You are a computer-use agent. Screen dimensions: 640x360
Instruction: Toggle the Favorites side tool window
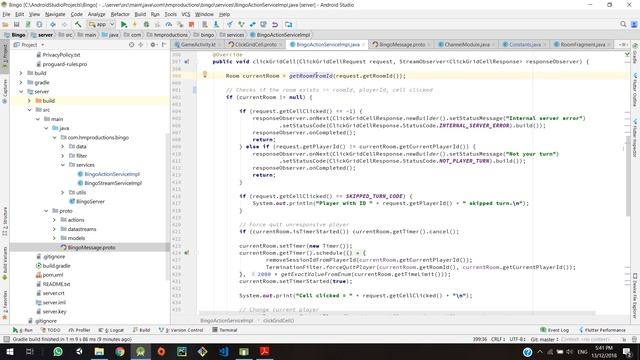click(4, 305)
